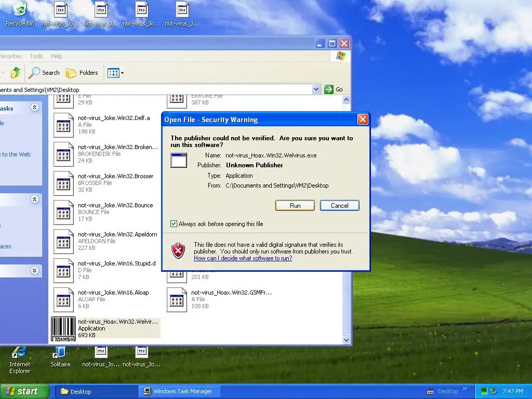The width and height of the screenshot is (532, 399).
Task: Select the Hoax.Win32.Welvir barcode icon
Action: [63, 329]
